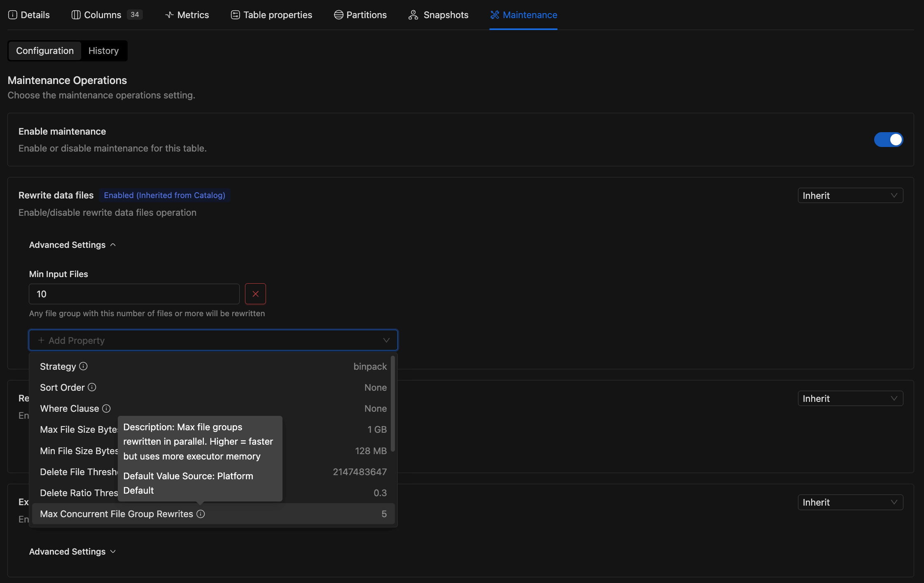
Task: Click the Details tab info icon
Action: tap(13, 15)
